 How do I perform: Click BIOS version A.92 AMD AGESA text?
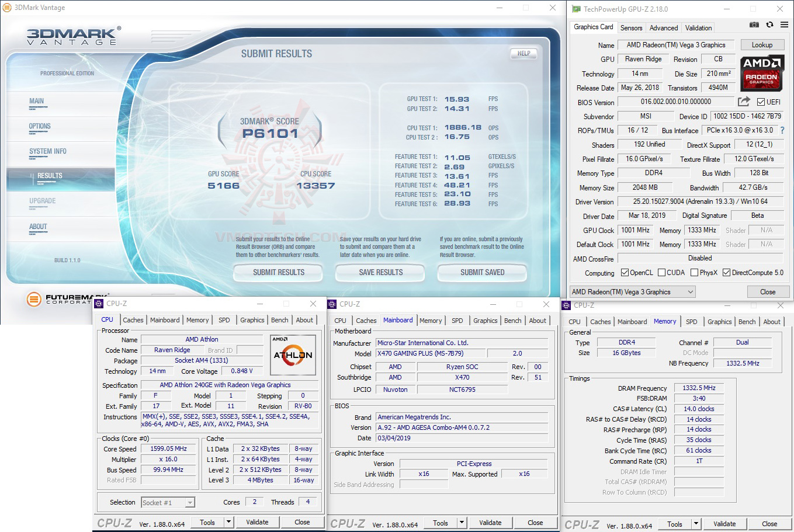click(x=434, y=427)
